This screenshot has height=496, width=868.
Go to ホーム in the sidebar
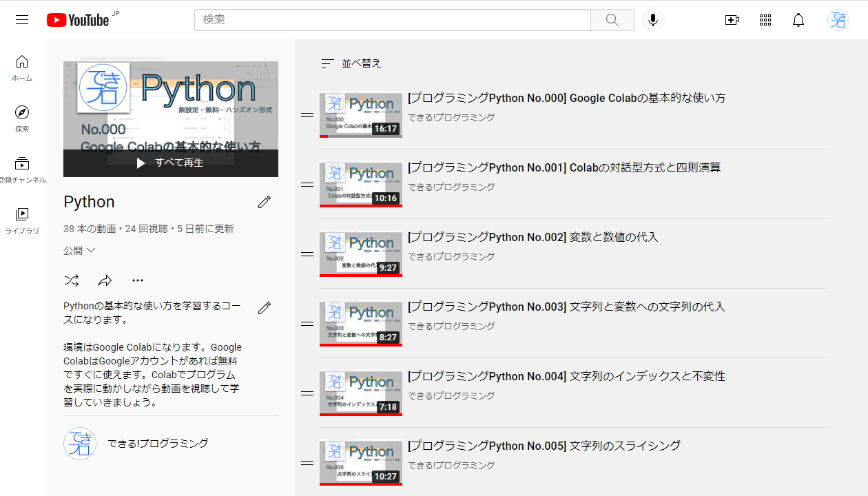(x=22, y=68)
